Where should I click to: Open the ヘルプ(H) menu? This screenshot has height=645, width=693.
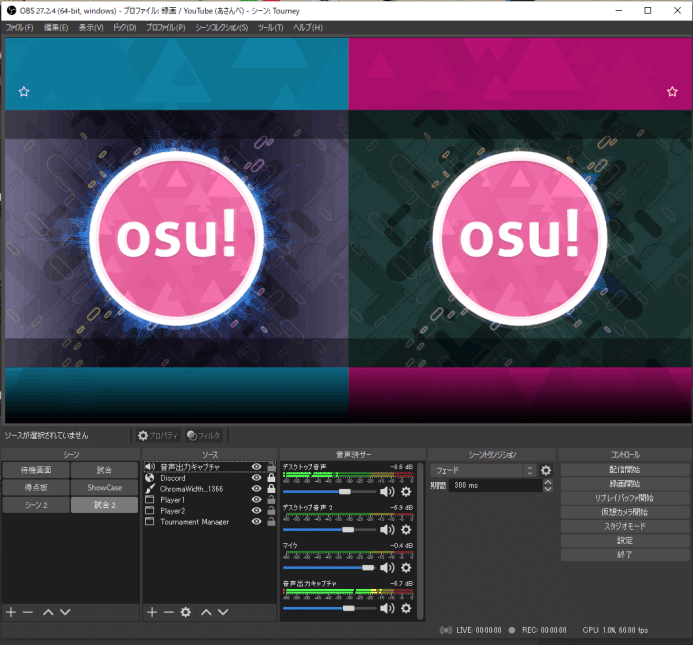pos(308,27)
